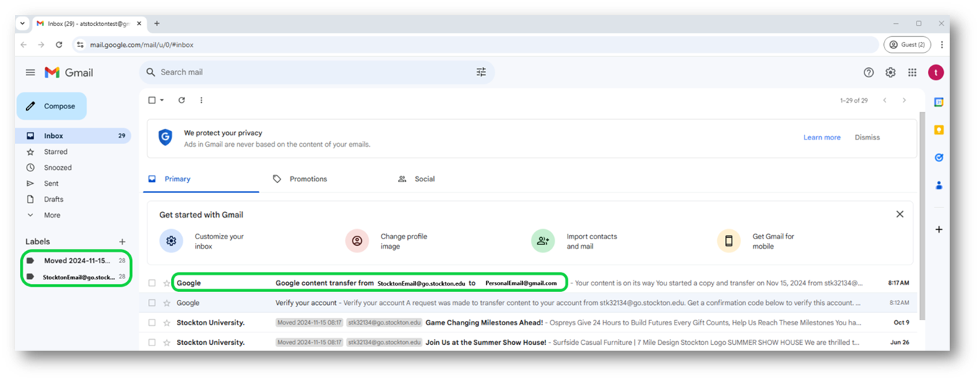This screenshot has height=381, width=980.
Task: Click the 8:12 AM timestamp of Verify email
Action: tap(899, 303)
